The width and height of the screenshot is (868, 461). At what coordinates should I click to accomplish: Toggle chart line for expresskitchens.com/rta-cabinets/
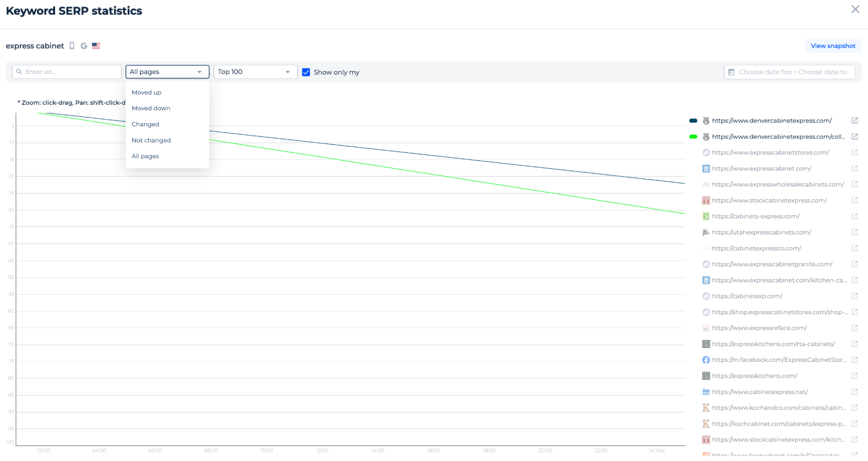tap(769, 344)
